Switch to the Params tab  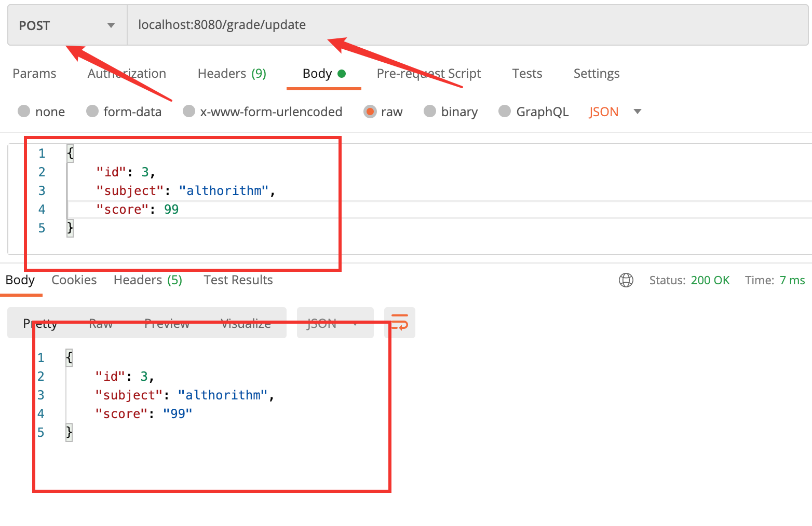(x=34, y=74)
